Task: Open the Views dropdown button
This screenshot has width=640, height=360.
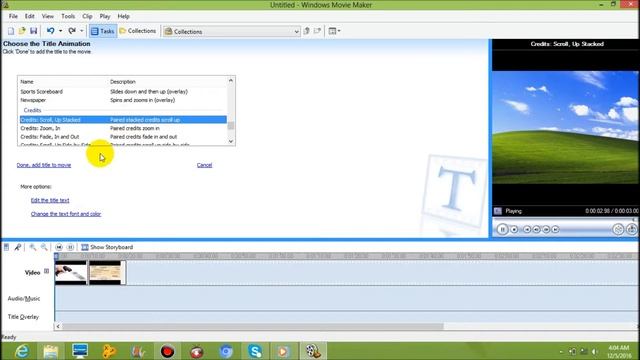Action: [334, 31]
